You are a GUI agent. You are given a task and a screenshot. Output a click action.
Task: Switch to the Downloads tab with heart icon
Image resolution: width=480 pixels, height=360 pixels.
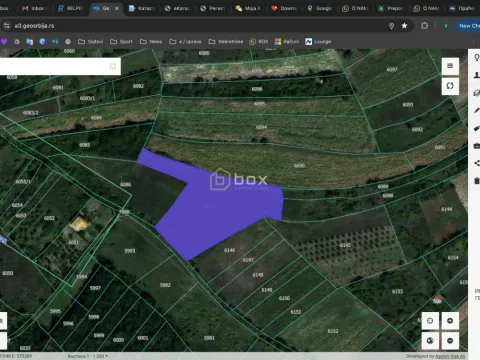[284, 8]
